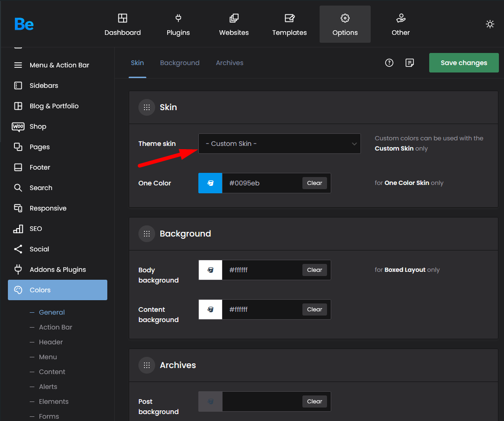Click the Other hand-with-person icon
Screen dimensions: 504x421
point(400,18)
